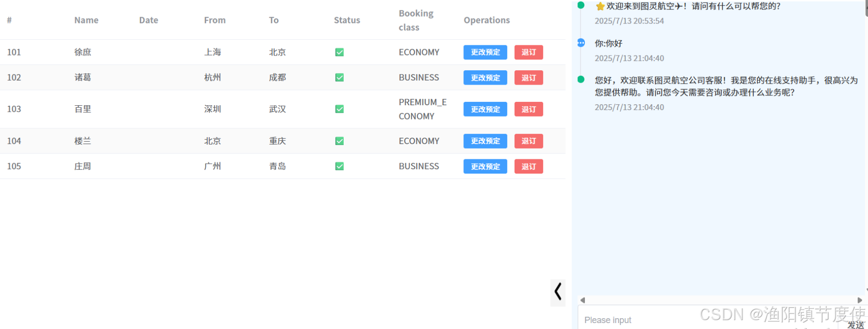Click passenger name 楼兰

point(83,141)
